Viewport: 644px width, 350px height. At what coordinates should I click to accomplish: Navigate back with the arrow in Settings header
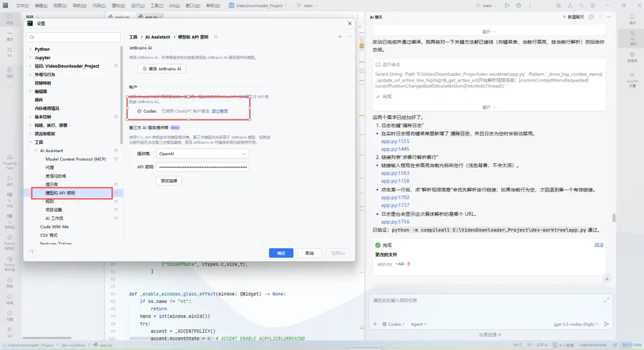click(340, 37)
